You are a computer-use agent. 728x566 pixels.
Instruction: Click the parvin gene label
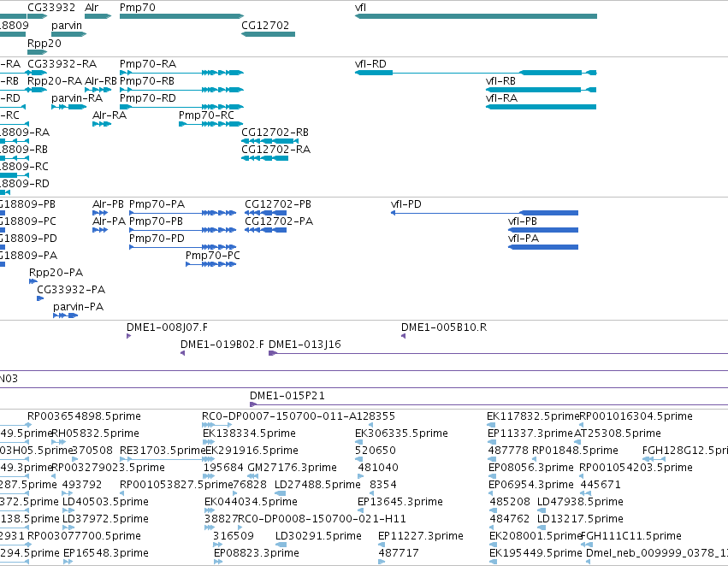[67, 25]
